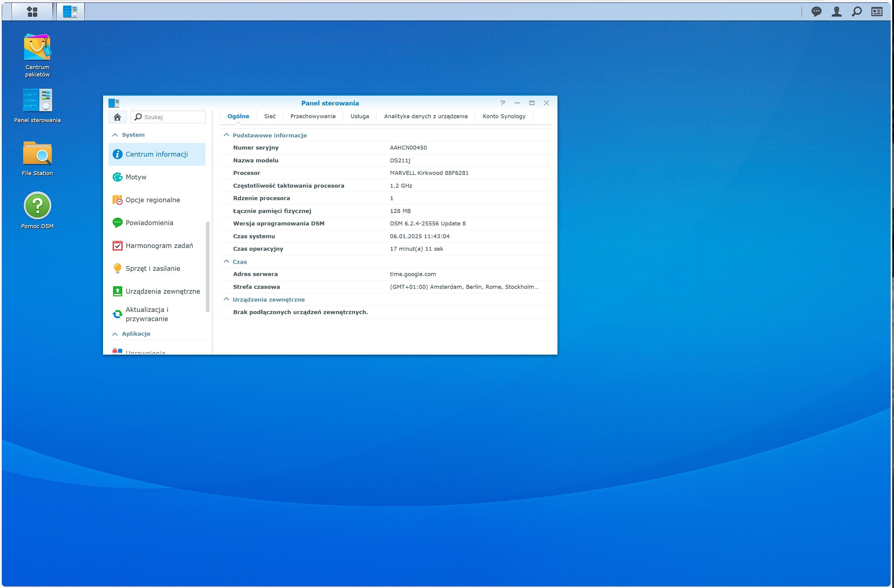894x588 pixels.
Task: Open Centrum pakietów desktop icon
Action: tap(37, 55)
